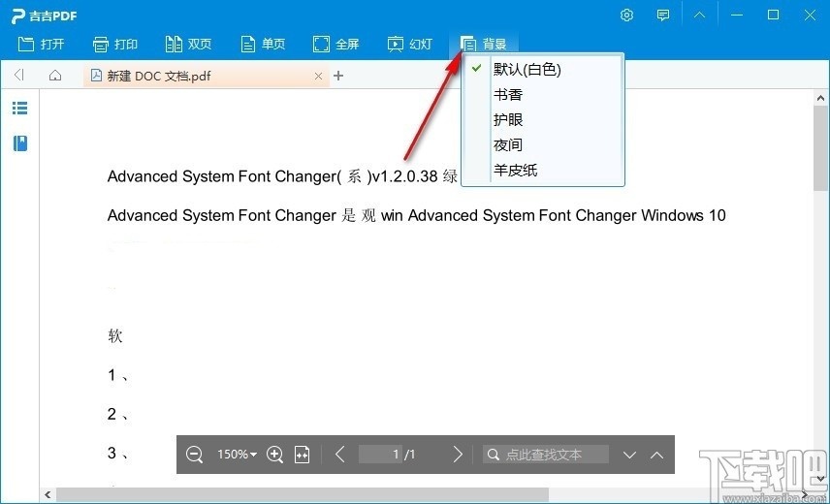Print the document using 打印
This screenshot has width=830, height=504.
(x=114, y=44)
